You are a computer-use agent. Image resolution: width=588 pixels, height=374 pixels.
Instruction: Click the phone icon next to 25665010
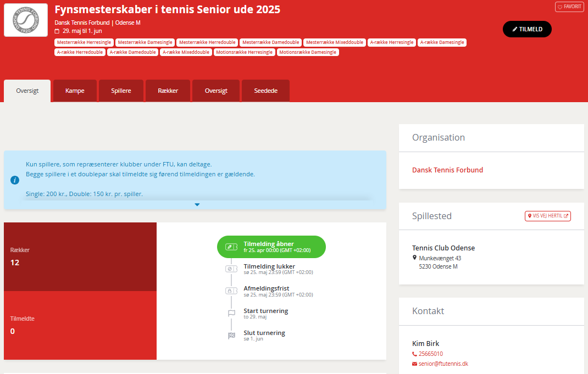tap(414, 354)
